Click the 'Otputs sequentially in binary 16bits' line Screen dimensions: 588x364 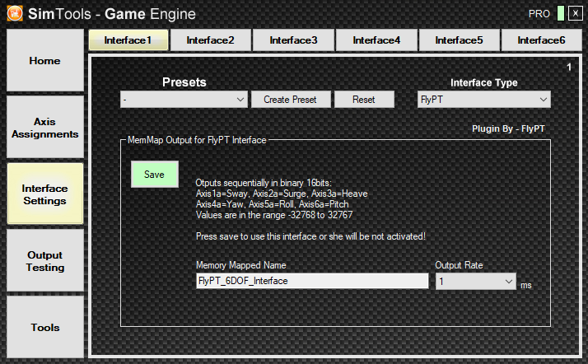264,183
